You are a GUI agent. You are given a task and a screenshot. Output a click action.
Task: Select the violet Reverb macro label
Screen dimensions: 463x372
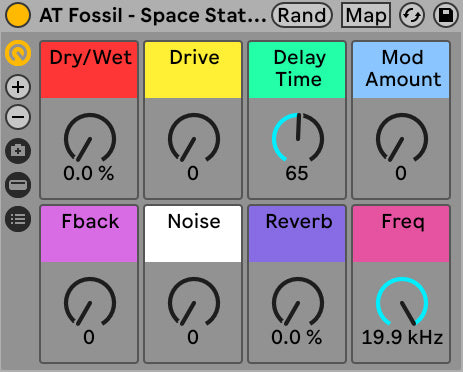[x=297, y=234]
